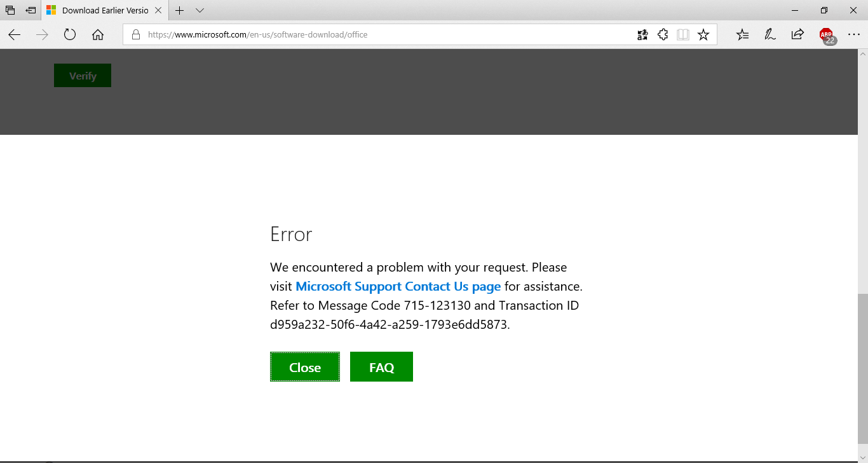The image size is (868, 463).
Task: Click the address bar URL
Action: coord(258,35)
